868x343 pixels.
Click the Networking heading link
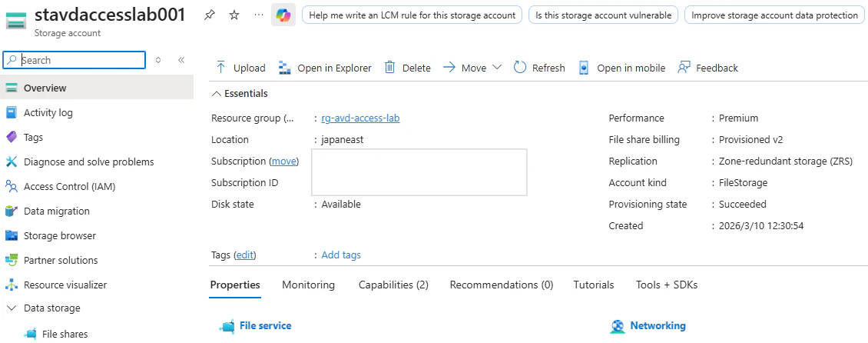pyautogui.click(x=658, y=326)
